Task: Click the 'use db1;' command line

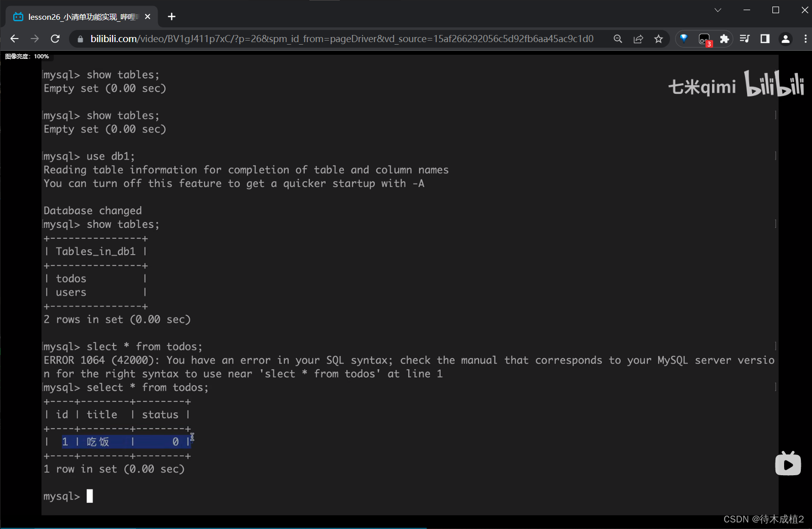Action: click(x=89, y=156)
